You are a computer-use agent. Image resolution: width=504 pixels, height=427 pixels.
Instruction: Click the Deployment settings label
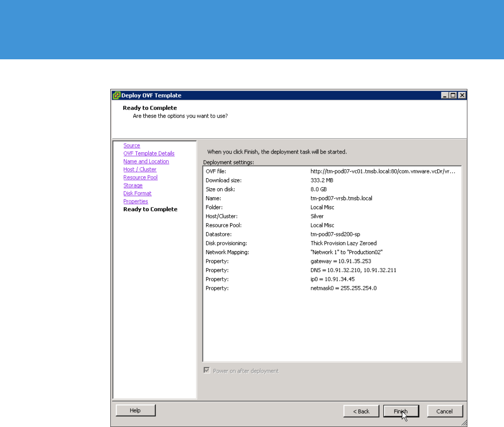[229, 162]
